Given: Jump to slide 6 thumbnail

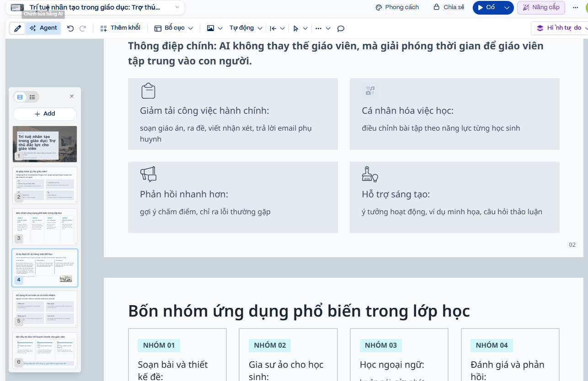Looking at the screenshot, I should tap(45, 350).
